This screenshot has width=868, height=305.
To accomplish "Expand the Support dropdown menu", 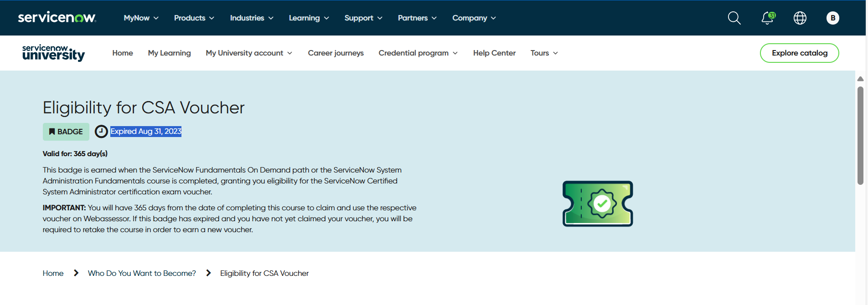I will pos(363,18).
